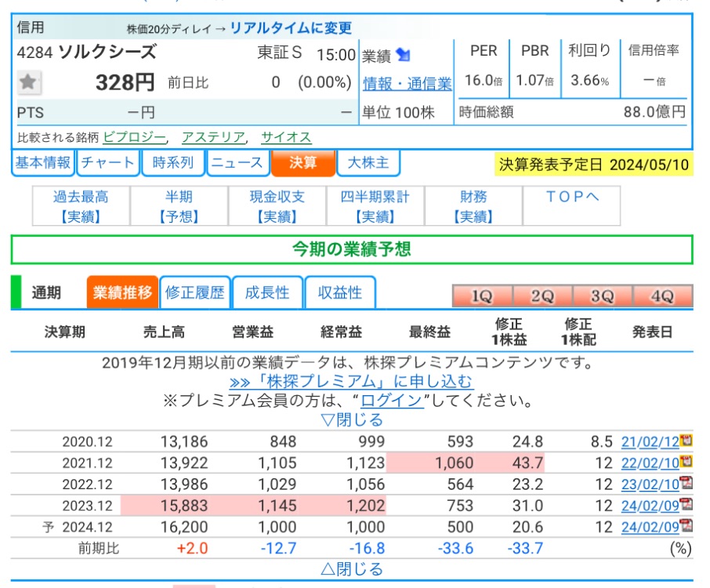710x588 pixels.
Task: Jump to 過去最高【実績】 section
Action: click(81, 206)
